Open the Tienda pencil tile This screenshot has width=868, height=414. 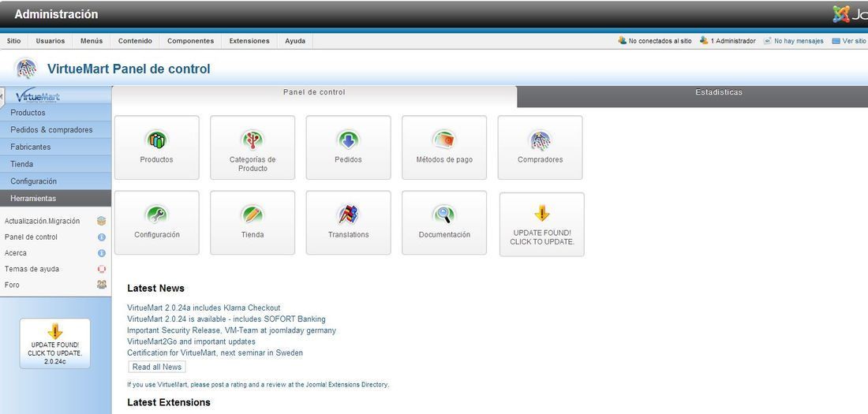[x=253, y=222]
